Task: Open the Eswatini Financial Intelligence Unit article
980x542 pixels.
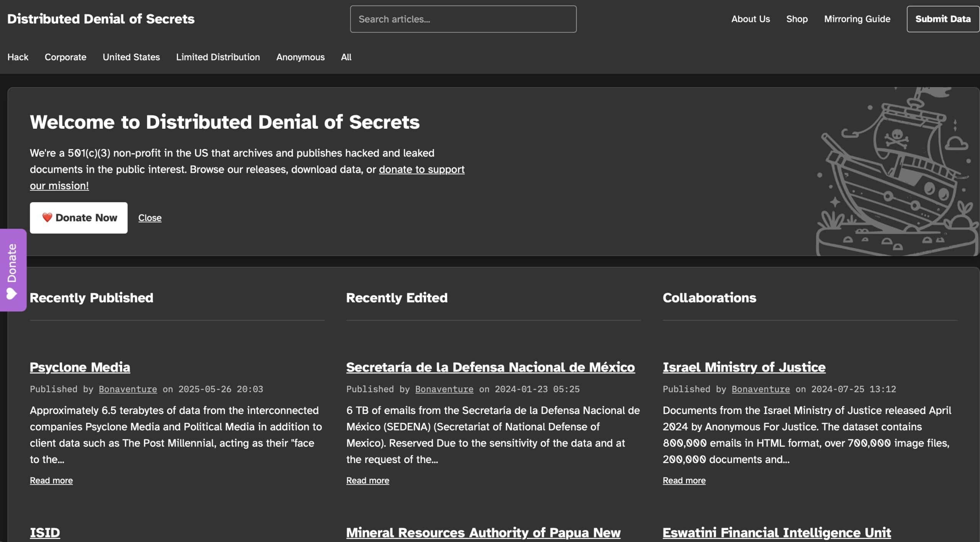Action: click(777, 532)
